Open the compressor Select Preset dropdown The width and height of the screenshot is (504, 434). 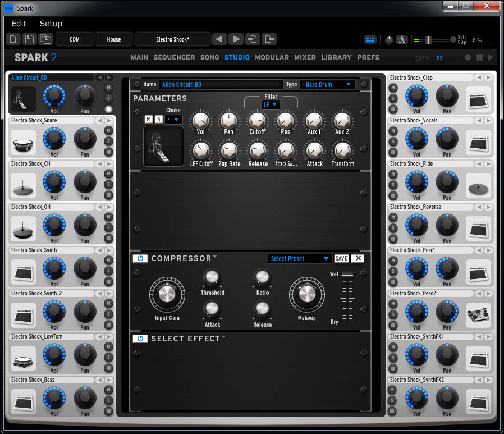click(300, 259)
